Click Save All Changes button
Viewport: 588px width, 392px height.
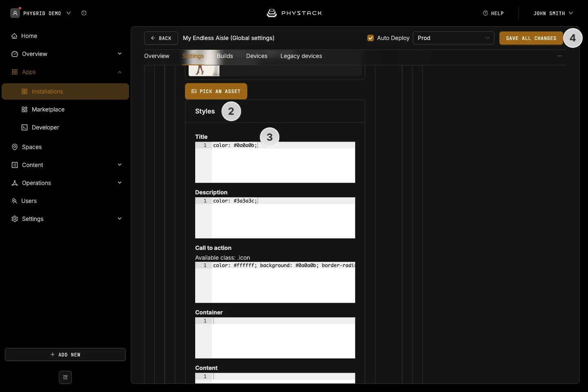tap(531, 38)
